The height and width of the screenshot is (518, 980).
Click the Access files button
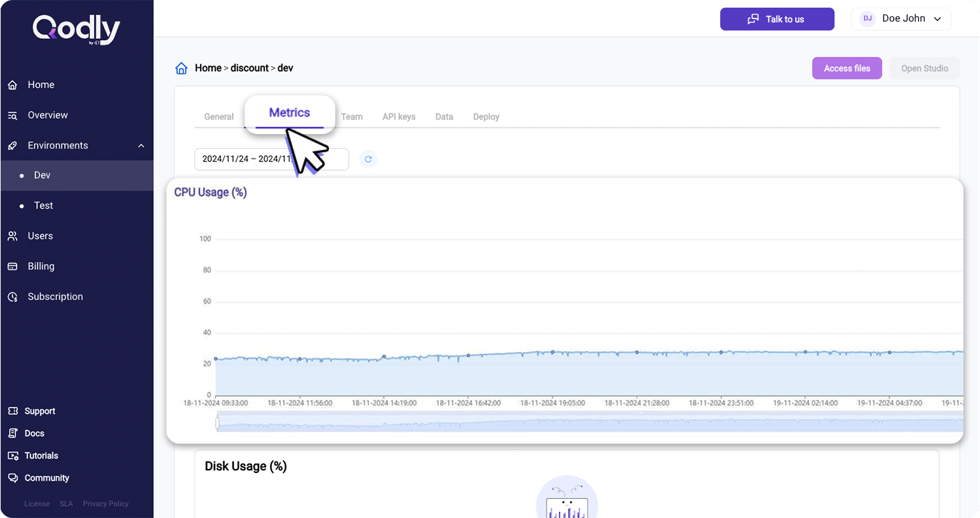(x=847, y=69)
